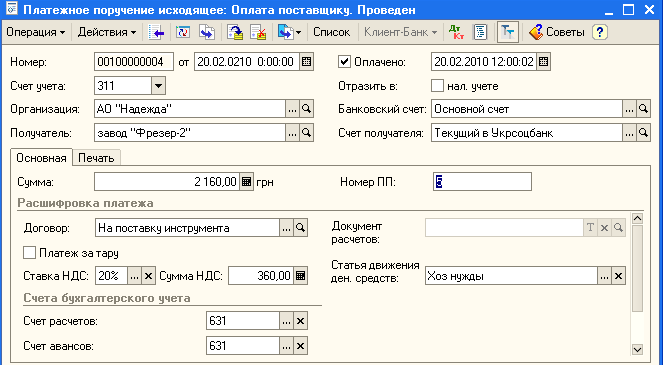Click the unpost document icon with red cross

click(x=258, y=32)
